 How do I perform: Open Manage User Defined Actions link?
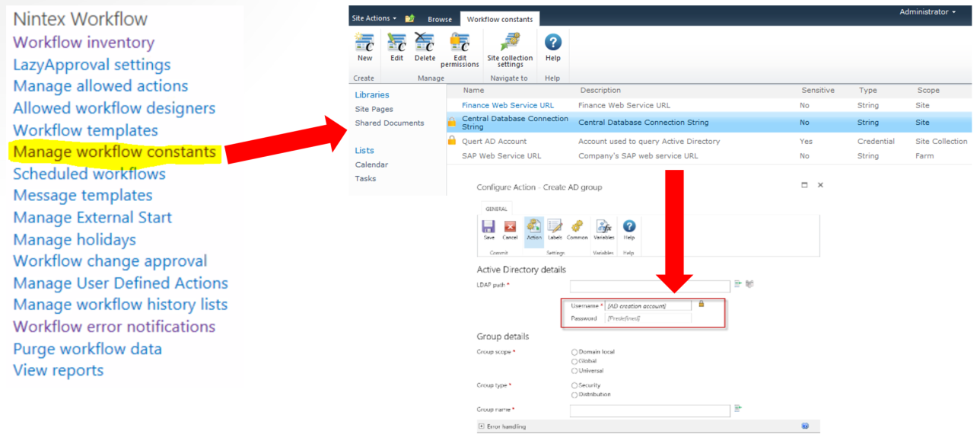coord(120,283)
